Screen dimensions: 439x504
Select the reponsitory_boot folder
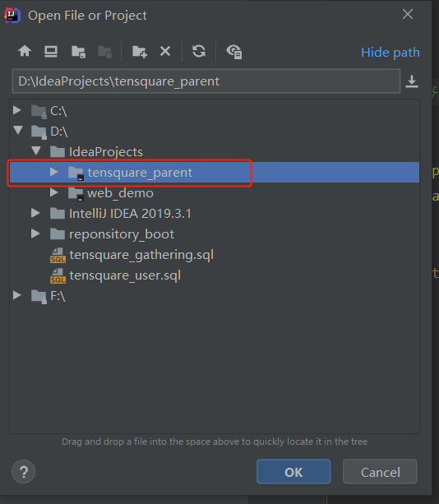click(x=215, y=234)
